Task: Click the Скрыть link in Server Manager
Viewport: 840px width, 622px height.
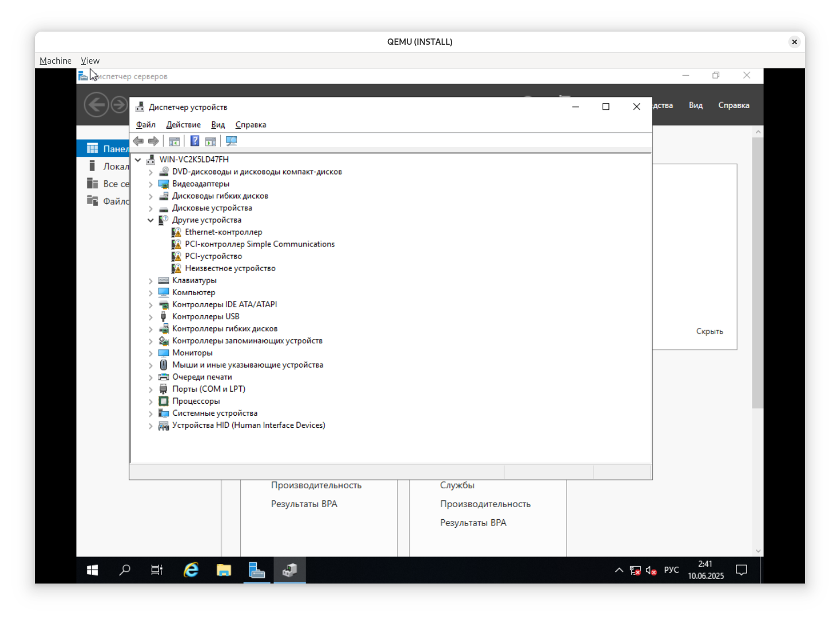Action: pos(710,331)
